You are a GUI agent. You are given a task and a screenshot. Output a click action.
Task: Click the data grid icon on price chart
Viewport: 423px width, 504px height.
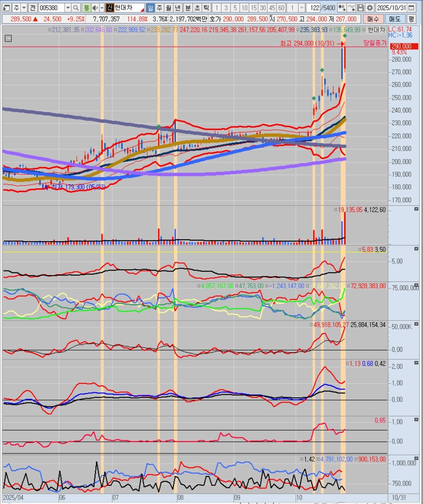click(8, 38)
